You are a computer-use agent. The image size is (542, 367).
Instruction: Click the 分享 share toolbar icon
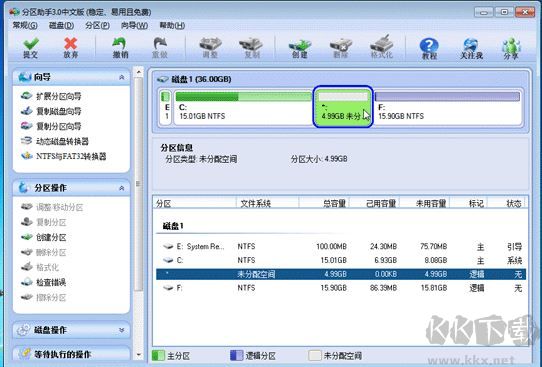pyautogui.click(x=511, y=48)
